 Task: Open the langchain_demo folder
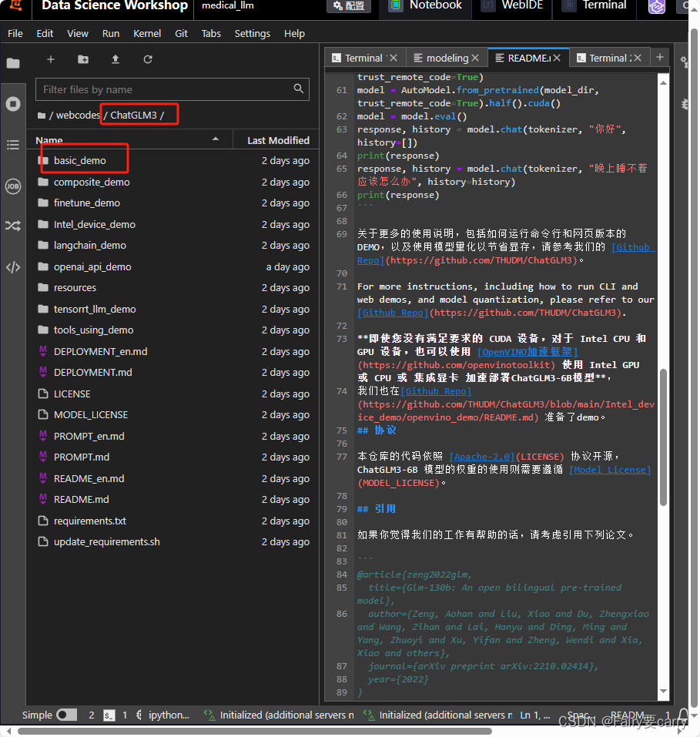coord(172,246)
